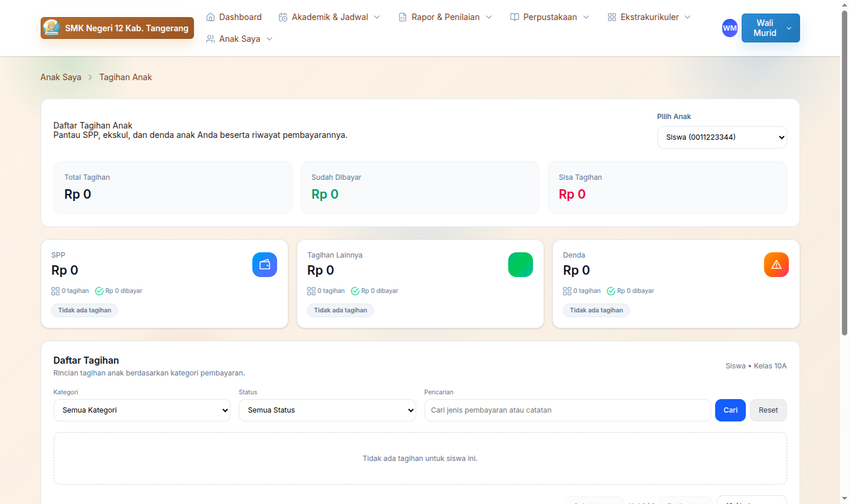Open the Rapor & Penilaian menu
The height and width of the screenshot is (504, 849).
pyautogui.click(x=445, y=17)
